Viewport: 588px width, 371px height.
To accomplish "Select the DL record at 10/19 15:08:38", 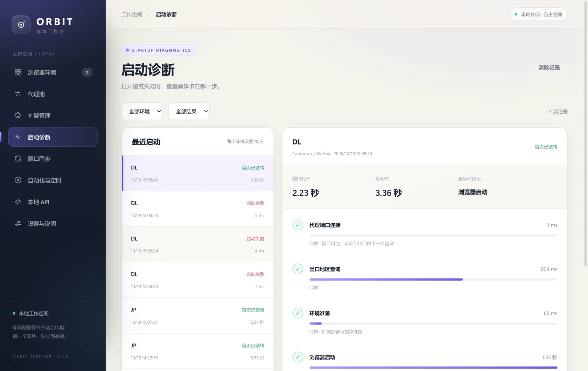I will coord(198,209).
